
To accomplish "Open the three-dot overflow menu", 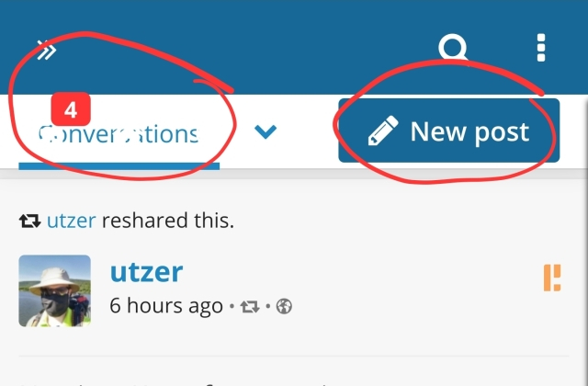I will click(x=541, y=48).
